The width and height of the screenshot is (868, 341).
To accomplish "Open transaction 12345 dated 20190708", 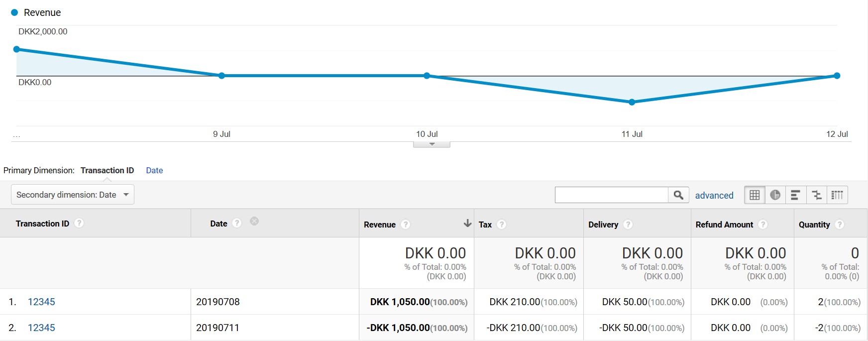I will [41, 302].
